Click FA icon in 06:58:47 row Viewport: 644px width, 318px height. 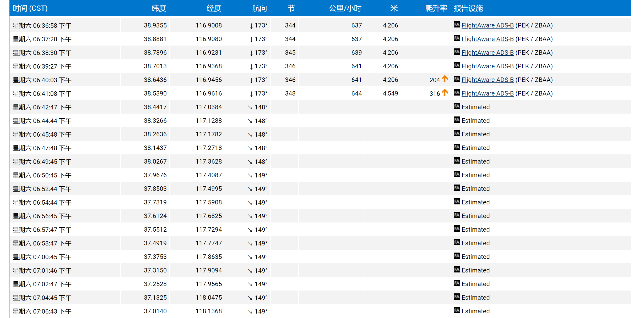(457, 242)
